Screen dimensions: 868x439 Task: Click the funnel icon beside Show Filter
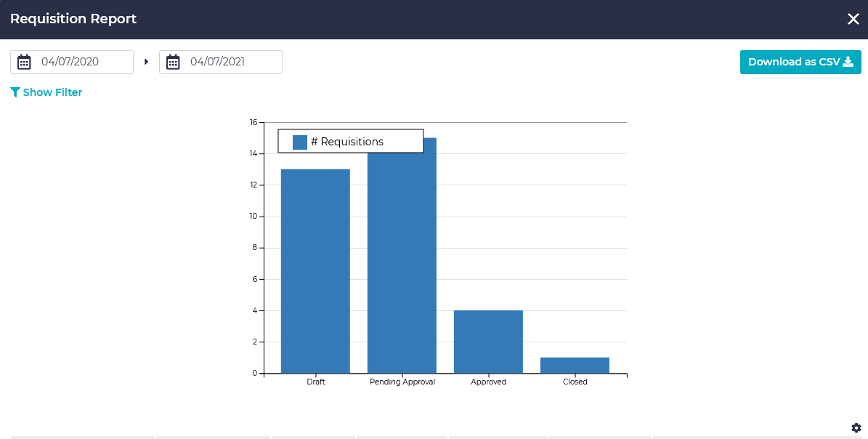click(x=15, y=92)
